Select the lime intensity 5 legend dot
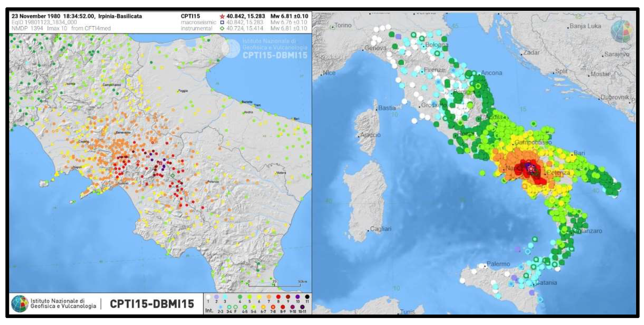644x325 pixels. tap(250, 297)
